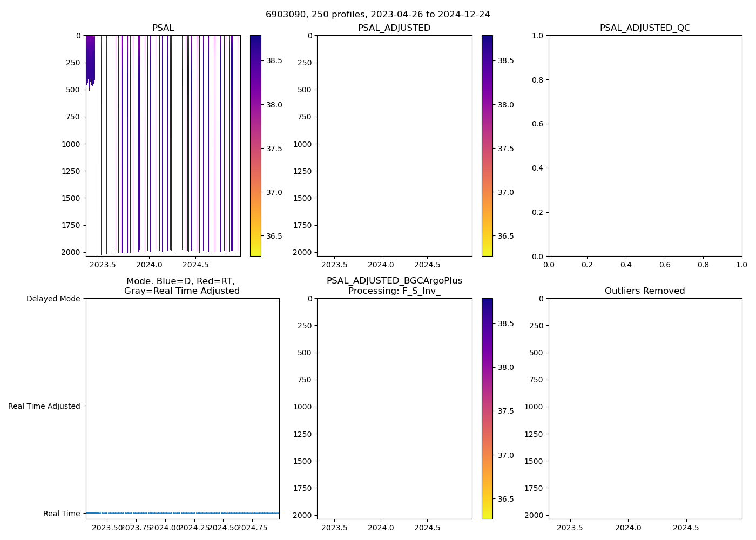The width and height of the screenshot is (756, 540).
Task: Click the PSAL_ADJUSTED_BGCArgoPlus processing title
Action: [394, 286]
